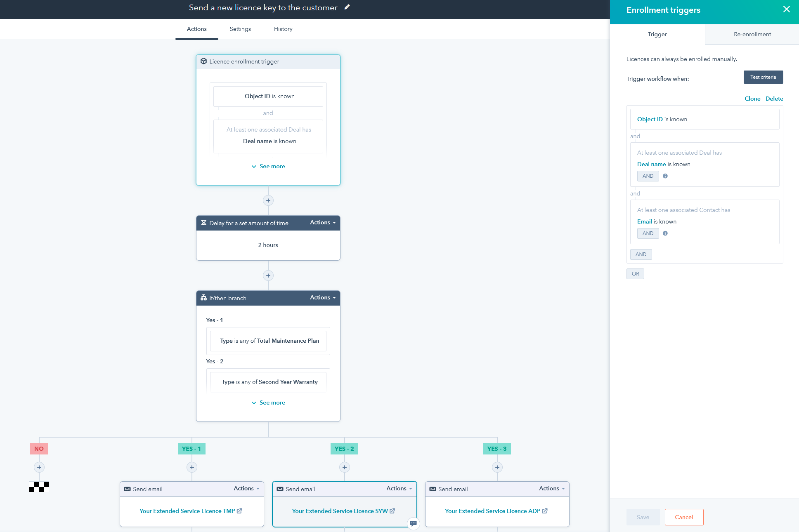
Task: Add action after the 2 hours delay
Action: (x=268, y=275)
